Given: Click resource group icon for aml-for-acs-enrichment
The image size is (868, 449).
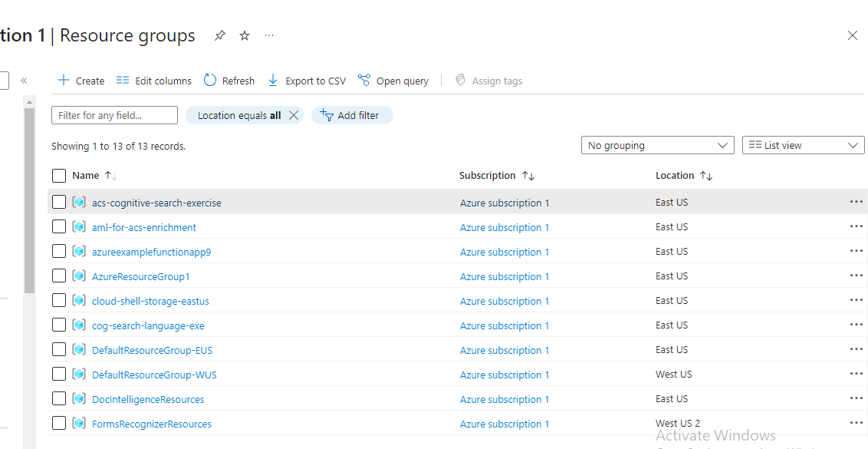Looking at the screenshot, I should click(x=79, y=226).
